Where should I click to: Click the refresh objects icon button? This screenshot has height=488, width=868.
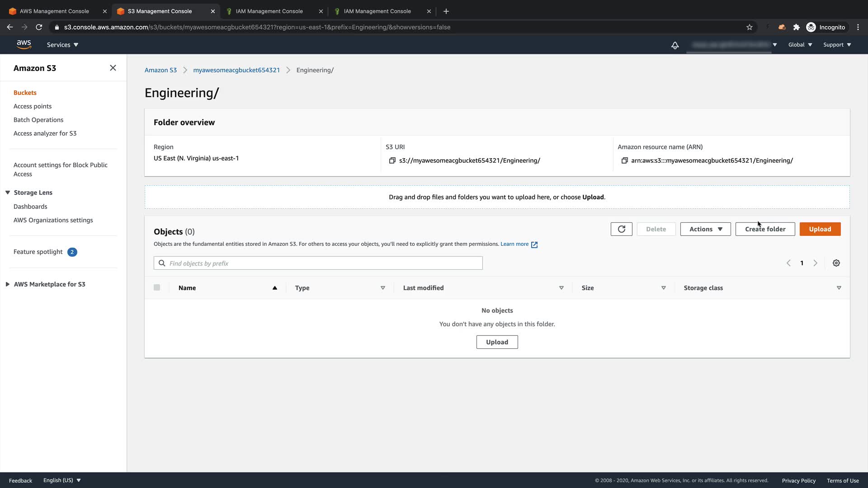(x=621, y=229)
